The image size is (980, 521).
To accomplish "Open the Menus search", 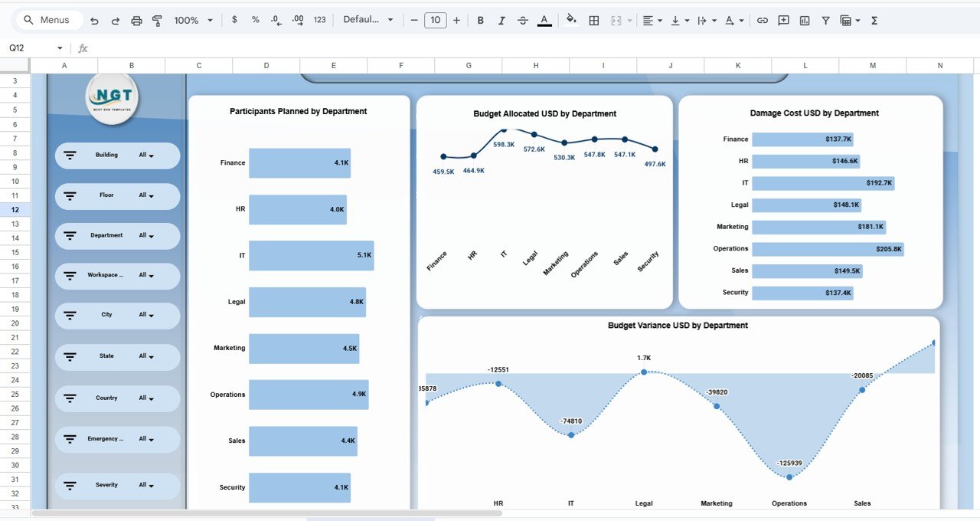I will [48, 20].
